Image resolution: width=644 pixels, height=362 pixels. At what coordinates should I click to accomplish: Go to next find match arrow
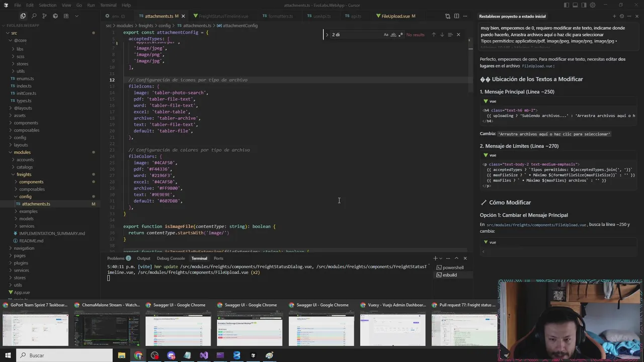click(442, 35)
